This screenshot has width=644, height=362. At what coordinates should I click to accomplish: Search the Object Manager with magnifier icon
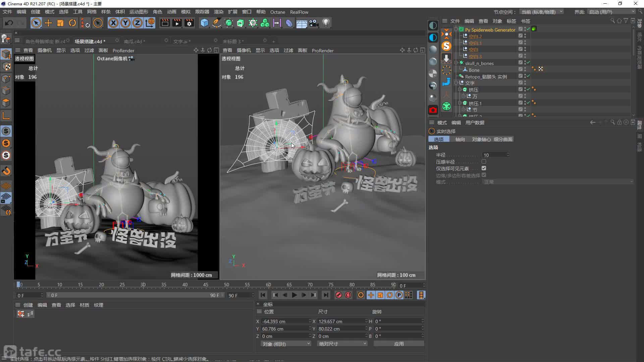coord(612,21)
